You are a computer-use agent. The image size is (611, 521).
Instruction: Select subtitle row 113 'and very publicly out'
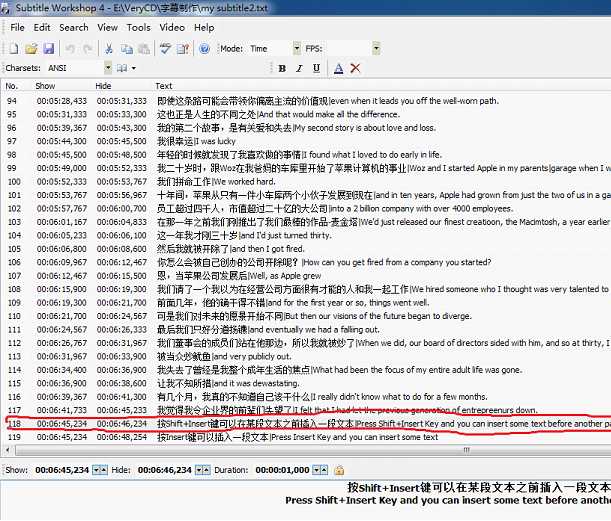pyautogui.click(x=307, y=356)
